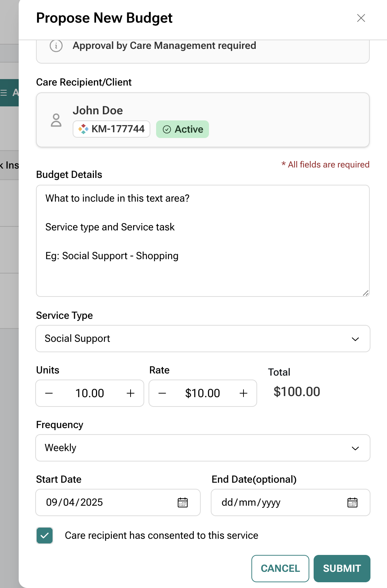Click into the Budget Details text area
The image size is (387, 588).
tap(203, 241)
